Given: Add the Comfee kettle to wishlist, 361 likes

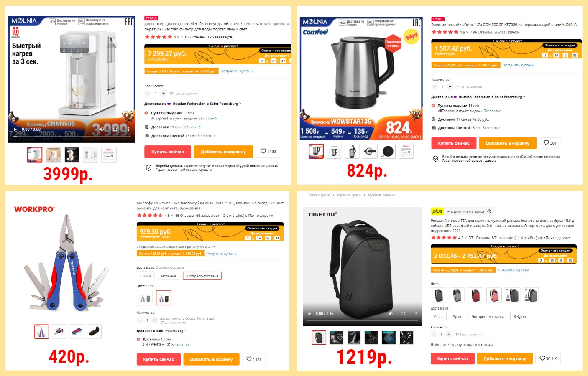Looking at the screenshot, I should pyautogui.click(x=550, y=143).
